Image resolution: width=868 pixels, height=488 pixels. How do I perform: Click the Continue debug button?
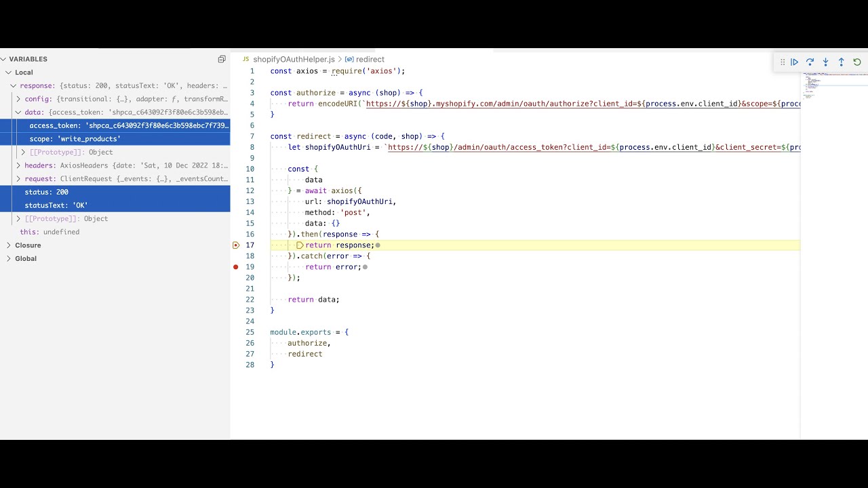(794, 62)
